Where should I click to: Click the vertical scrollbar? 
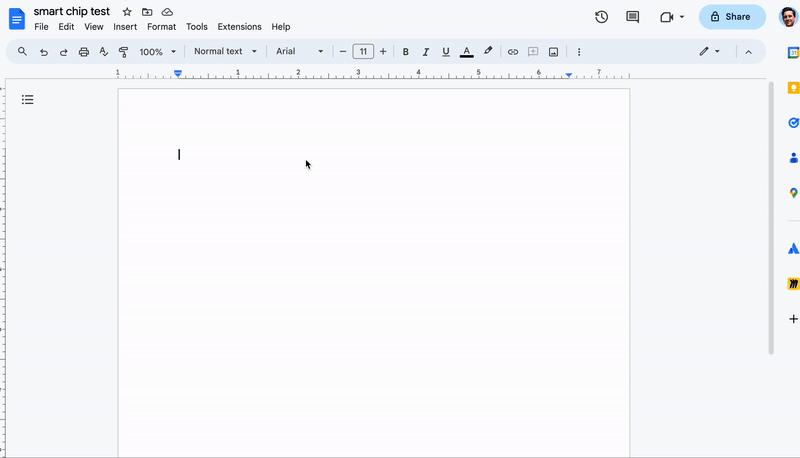click(x=771, y=218)
